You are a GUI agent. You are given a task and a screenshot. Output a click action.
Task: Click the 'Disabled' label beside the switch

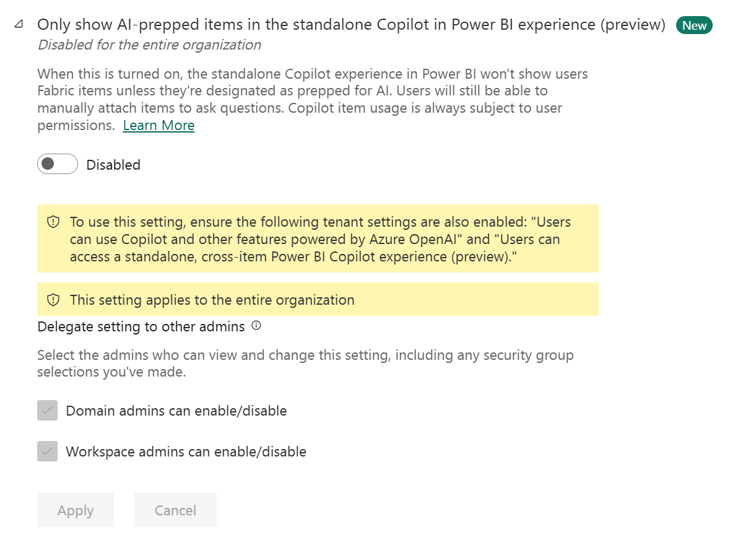pyautogui.click(x=113, y=165)
